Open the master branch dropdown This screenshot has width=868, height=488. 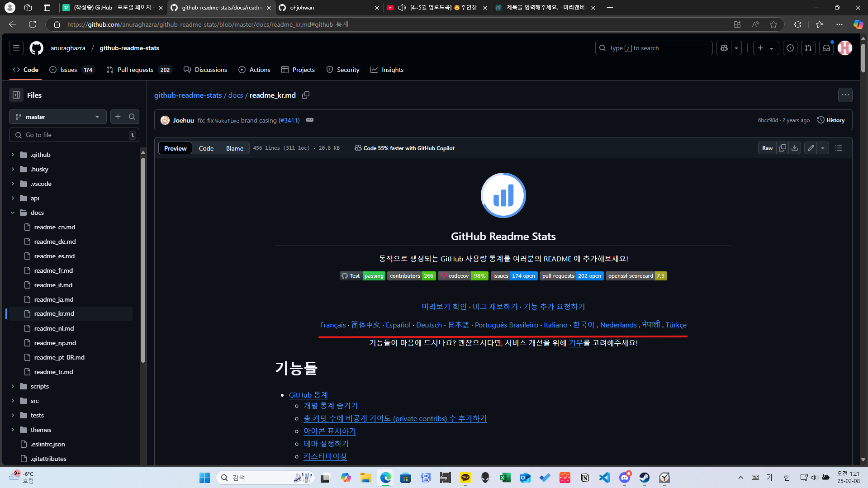[58, 117]
